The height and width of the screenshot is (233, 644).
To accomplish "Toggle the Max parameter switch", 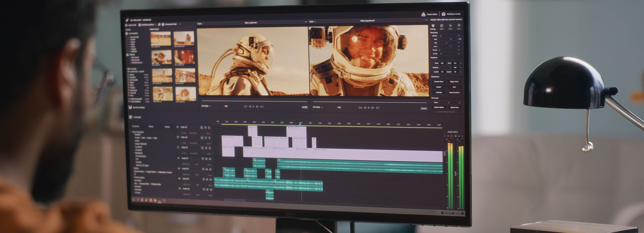I will click(459, 39).
